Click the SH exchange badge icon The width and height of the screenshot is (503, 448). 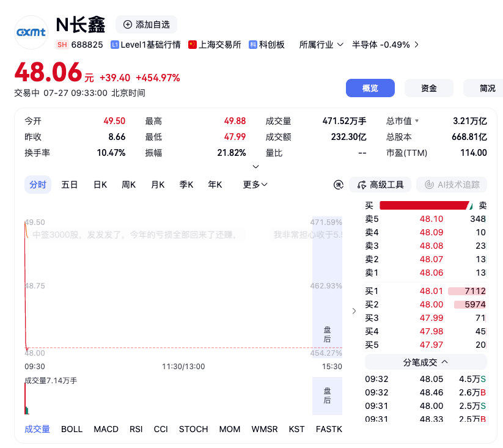(x=62, y=45)
